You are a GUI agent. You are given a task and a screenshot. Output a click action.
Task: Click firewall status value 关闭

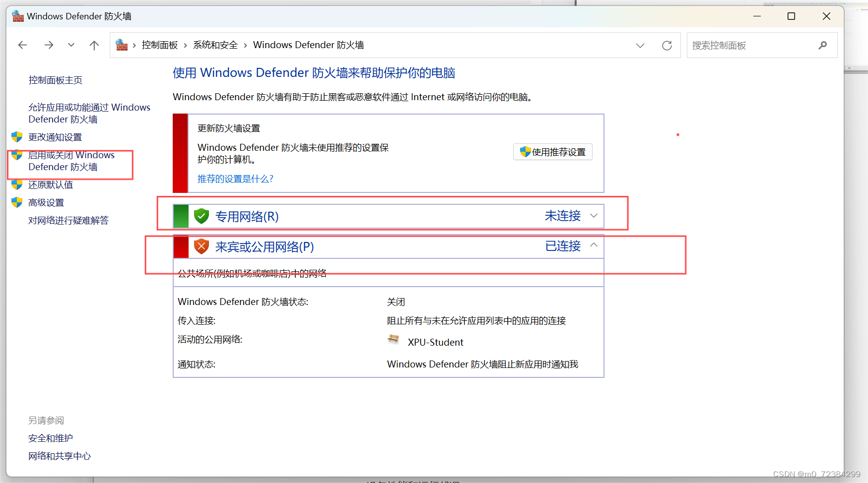click(396, 302)
